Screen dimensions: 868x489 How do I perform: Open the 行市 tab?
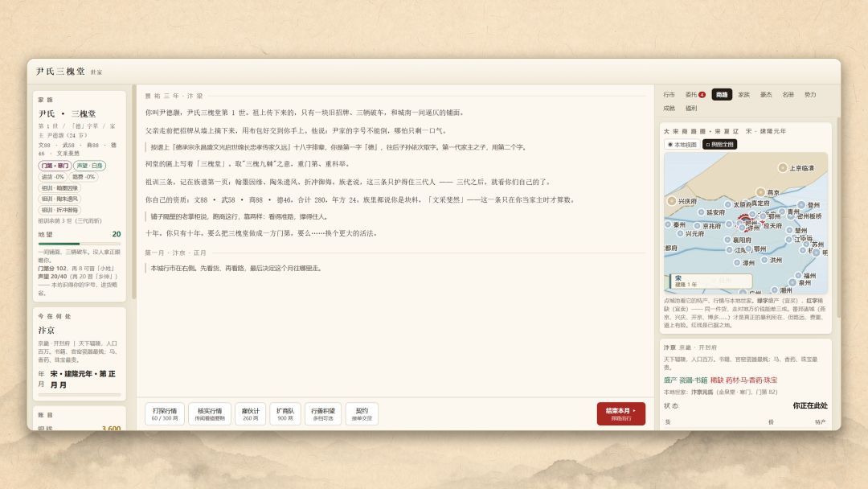(x=669, y=95)
